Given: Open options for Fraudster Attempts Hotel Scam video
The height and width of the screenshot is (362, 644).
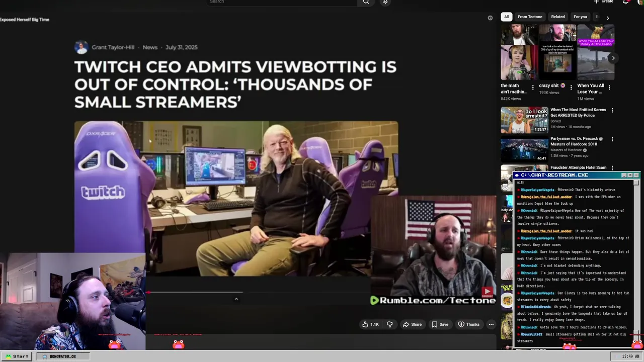Looking at the screenshot, I should click(612, 168).
